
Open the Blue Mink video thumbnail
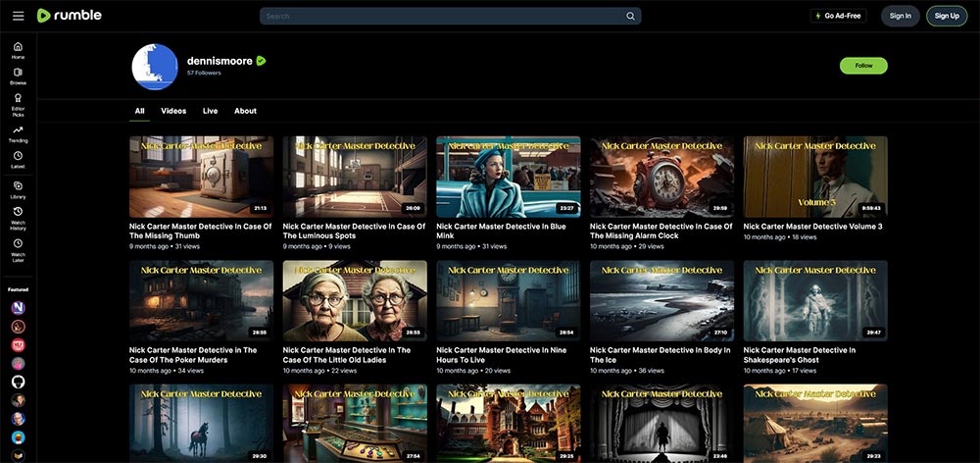coord(508,178)
